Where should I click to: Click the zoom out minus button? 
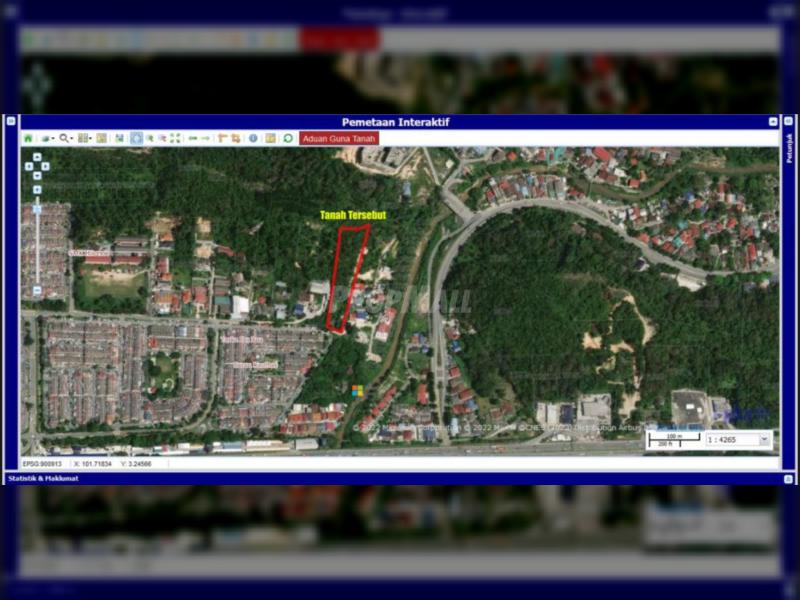coord(37,291)
